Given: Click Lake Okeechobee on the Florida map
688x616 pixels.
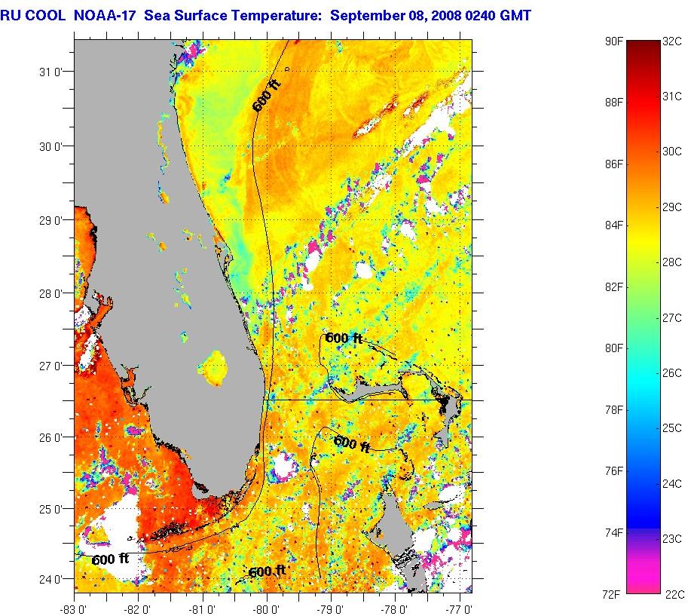Looking at the screenshot, I should point(214,367).
